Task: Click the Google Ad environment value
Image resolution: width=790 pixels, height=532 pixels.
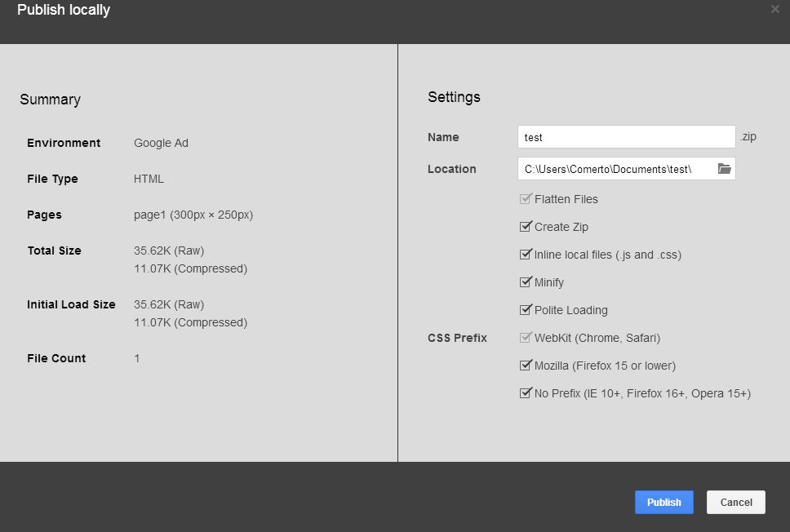Action: [x=162, y=143]
